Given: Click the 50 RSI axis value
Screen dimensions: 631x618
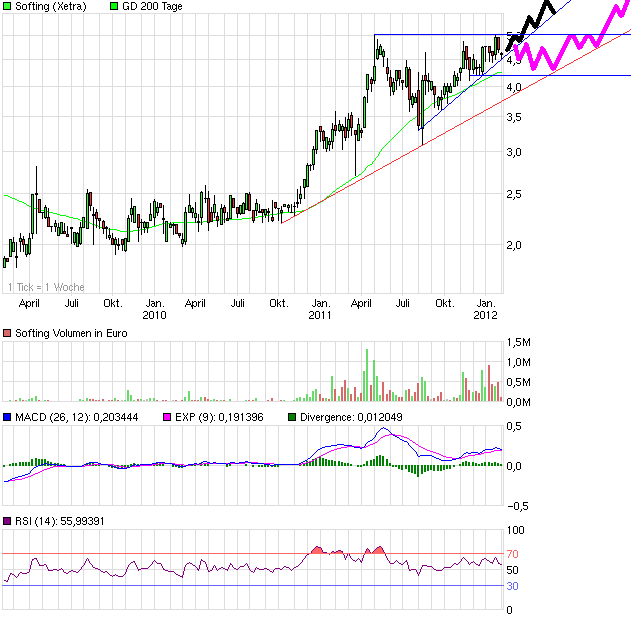Looking at the screenshot, I should 512,570.
